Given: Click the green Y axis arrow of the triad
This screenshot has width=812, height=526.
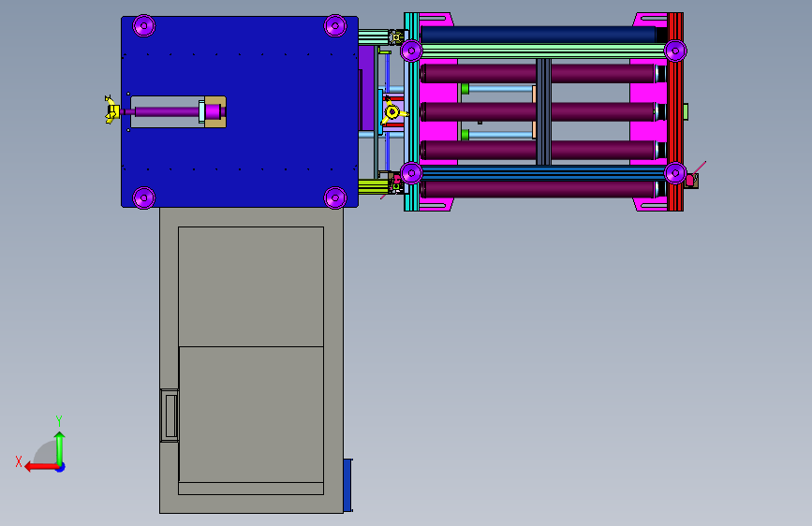Looking at the screenshot, I should [x=60, y=447].
